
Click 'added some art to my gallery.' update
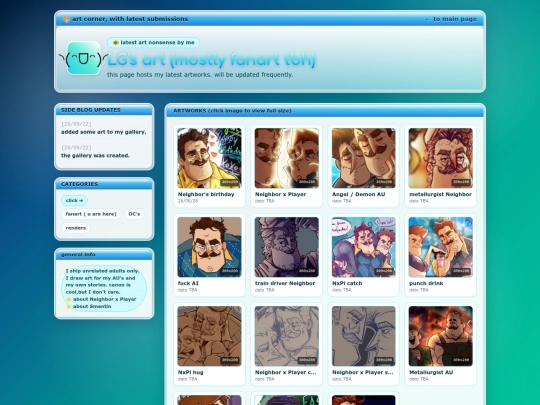coord(104,132)
